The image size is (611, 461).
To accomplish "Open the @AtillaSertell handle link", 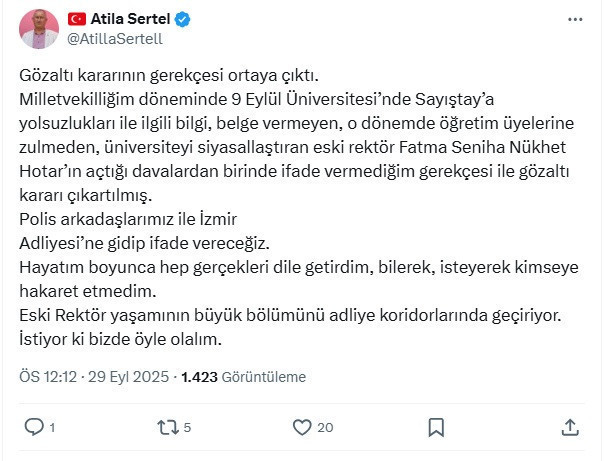I will 114,39.
